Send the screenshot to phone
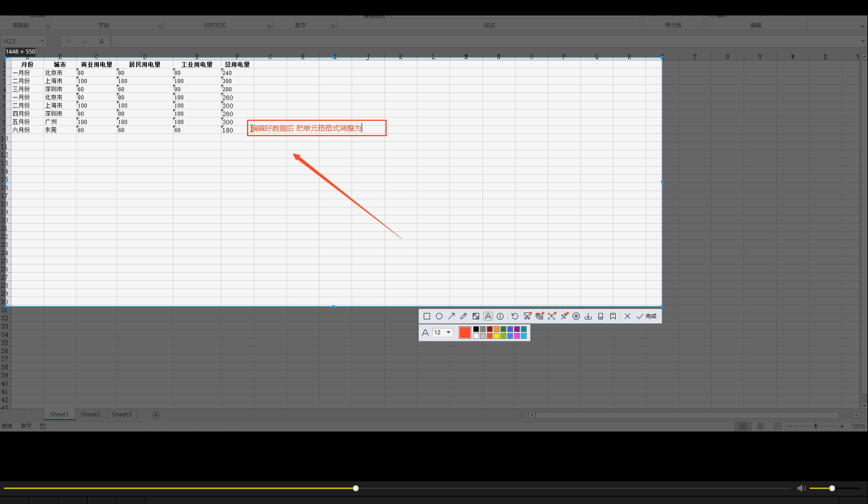 point(601,316)
